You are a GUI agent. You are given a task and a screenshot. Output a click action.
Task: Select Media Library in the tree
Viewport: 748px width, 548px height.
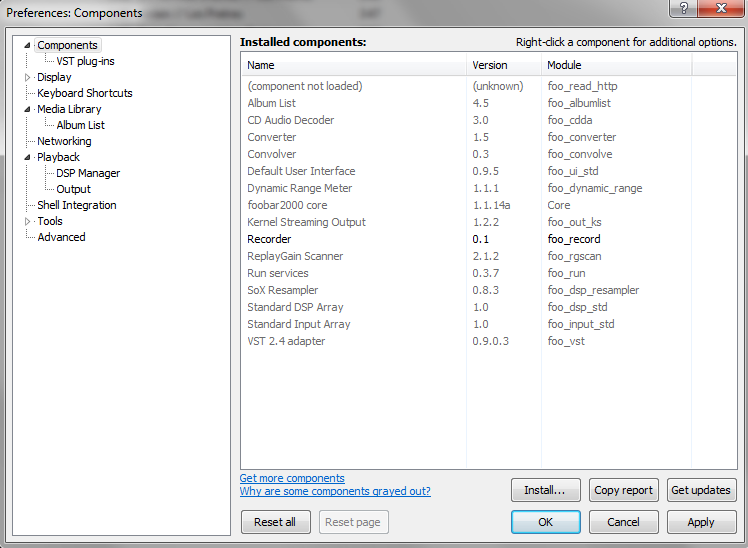69,109
